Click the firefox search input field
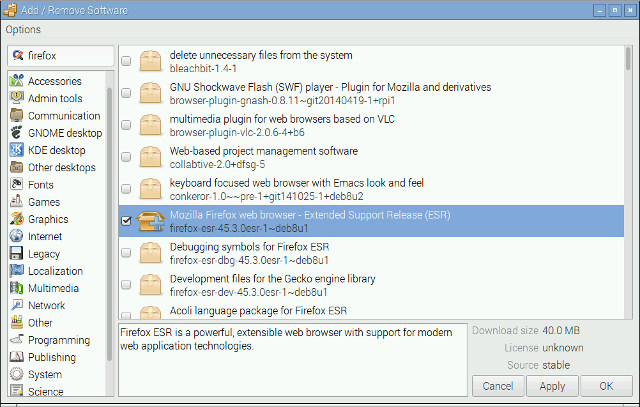Screen dimensions: 640x407 point(61,56)
